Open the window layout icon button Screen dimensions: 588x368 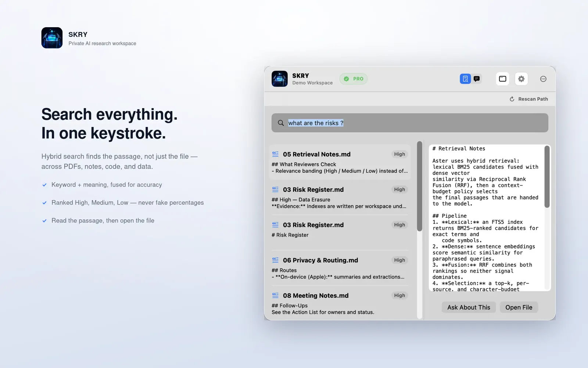(502, 79)
